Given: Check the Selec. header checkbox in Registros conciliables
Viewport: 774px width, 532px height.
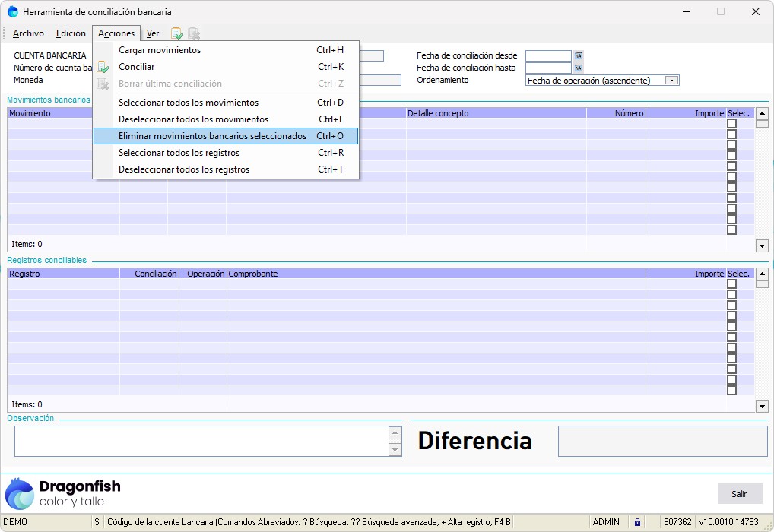Looking at the screenshot, I should (x=731, y=284).
